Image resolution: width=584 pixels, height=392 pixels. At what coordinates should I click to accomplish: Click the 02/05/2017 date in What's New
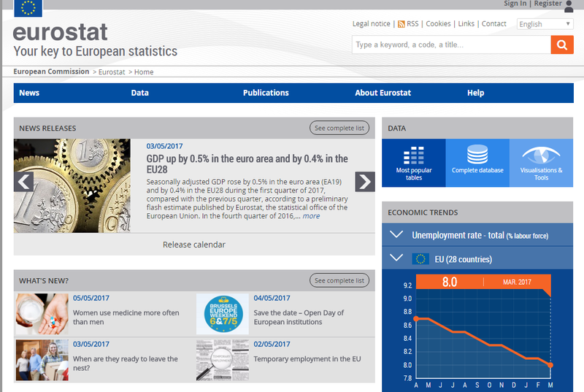point(272,344)
